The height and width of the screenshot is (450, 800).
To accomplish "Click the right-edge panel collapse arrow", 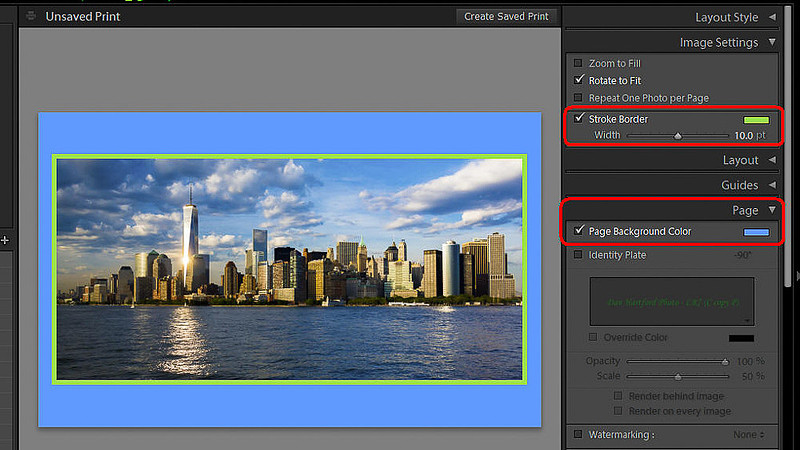I will pyautogui.click(x=797, y=276).
